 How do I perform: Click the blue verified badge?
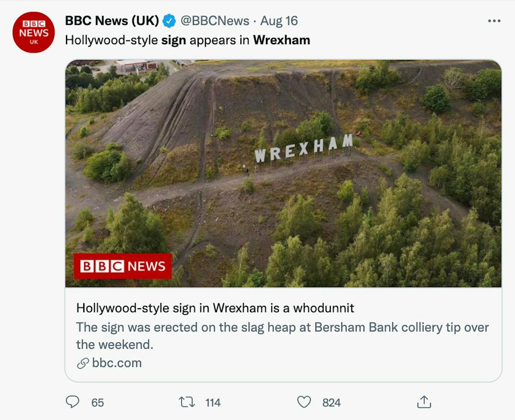pos(169,21)
